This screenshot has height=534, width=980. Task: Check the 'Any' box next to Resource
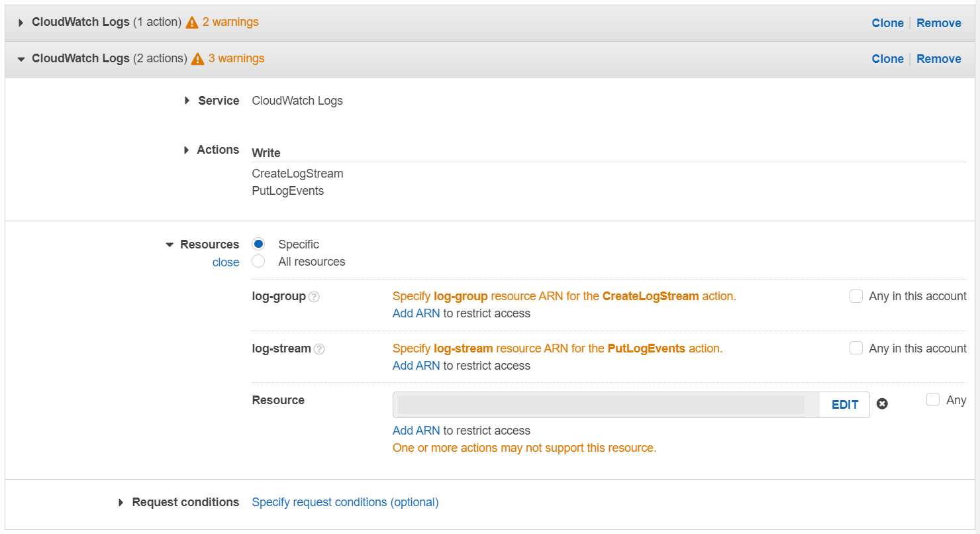933,400
